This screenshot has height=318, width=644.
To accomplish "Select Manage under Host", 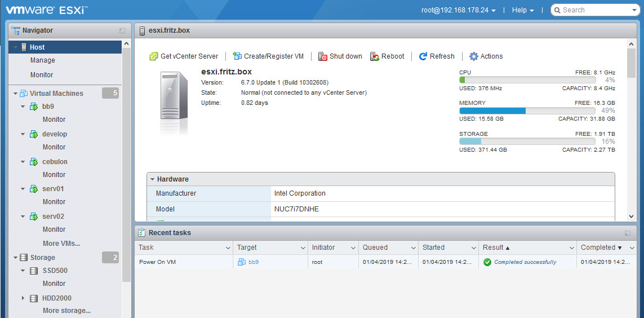I will click(x=43, y=60).
